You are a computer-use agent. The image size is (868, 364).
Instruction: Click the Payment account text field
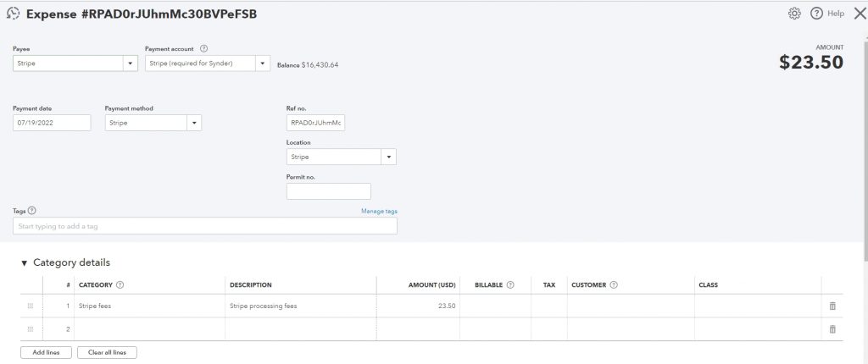(200, 63)
